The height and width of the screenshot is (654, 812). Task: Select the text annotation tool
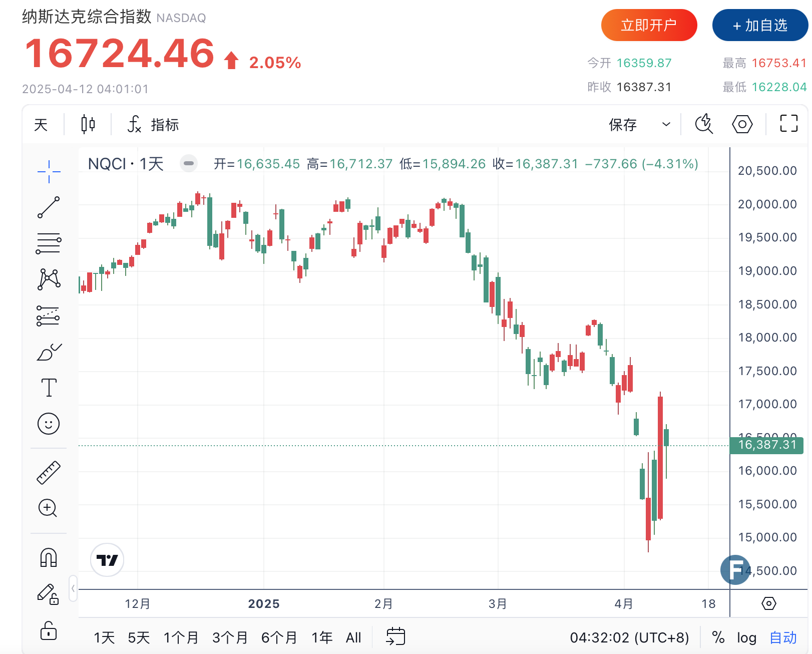pyautogui.click(x=49, y=388)
